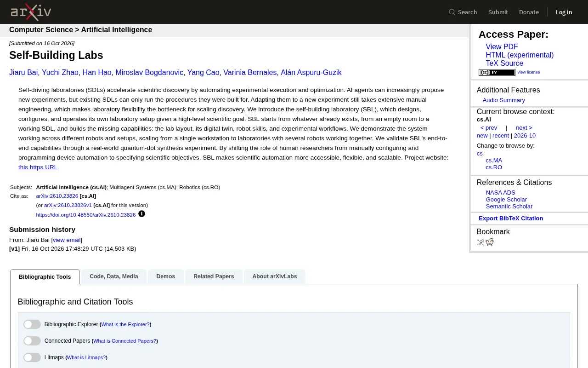Open the View PDF link

coord(502,47)
